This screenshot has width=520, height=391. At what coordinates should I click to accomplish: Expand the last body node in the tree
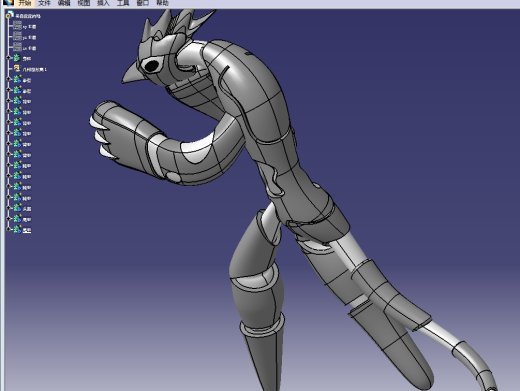point(9,230)
